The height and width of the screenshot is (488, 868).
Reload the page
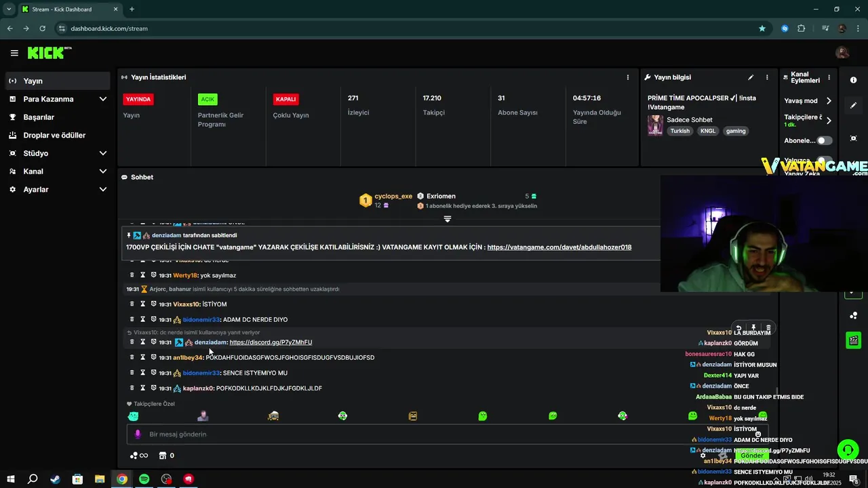tap(42, 28)
